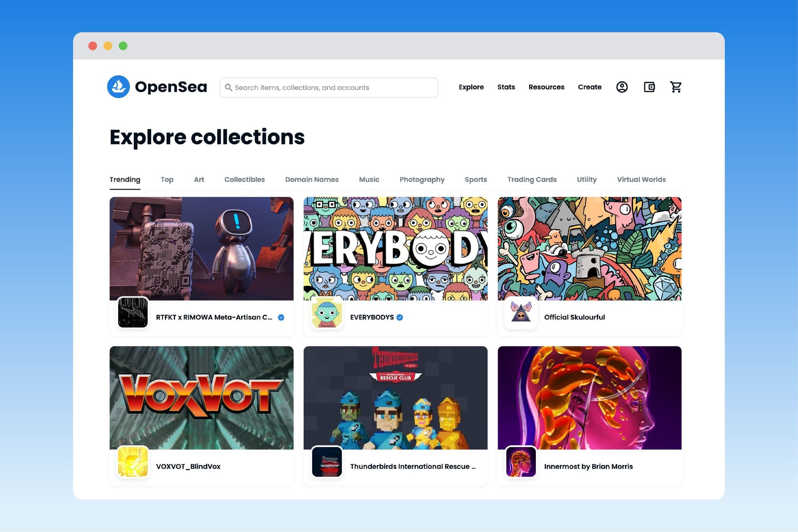Click VOXVOT_BlindVox yellow avatar icon
The height and width of the screenshot is (532, 798).
click(x=133, y=462)
